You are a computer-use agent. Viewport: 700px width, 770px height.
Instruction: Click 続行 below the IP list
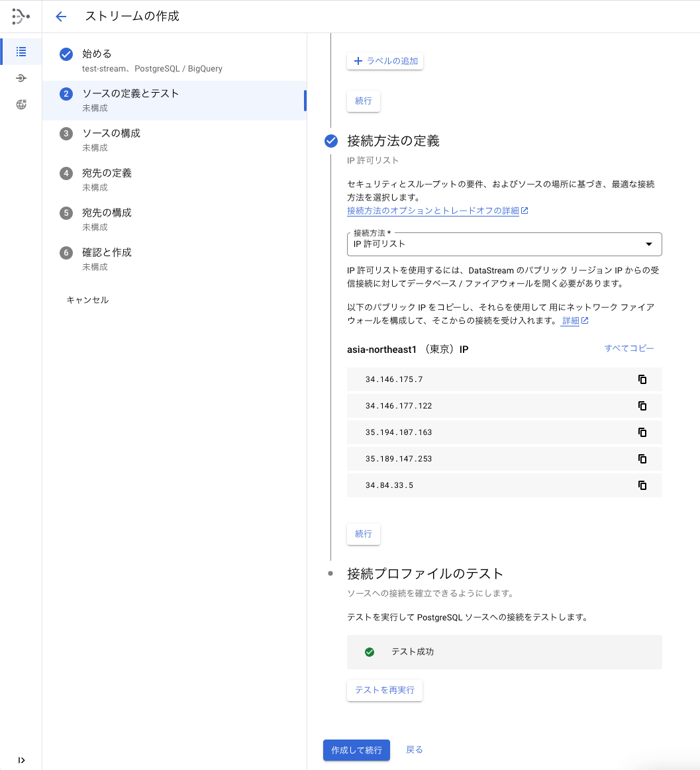[364, 534]
